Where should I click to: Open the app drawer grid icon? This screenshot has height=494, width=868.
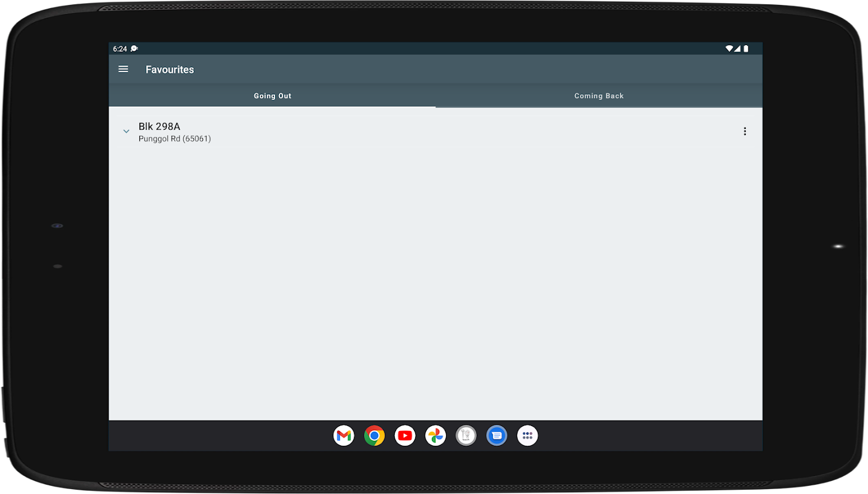[527, 436]
